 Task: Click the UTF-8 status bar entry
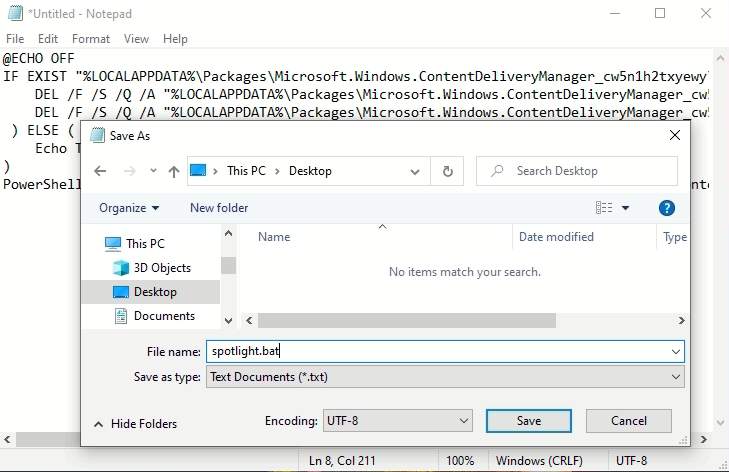tap(631, 461)
